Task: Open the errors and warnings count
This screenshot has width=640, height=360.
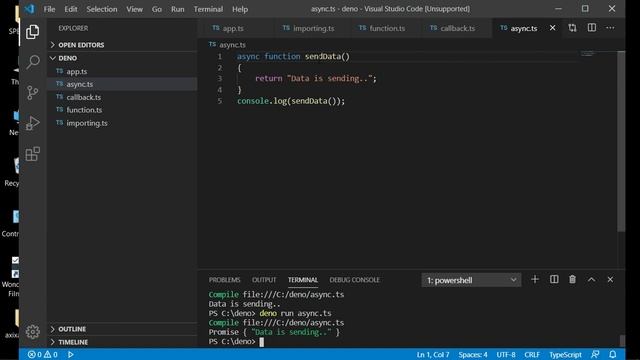Action: click(42, 354)
